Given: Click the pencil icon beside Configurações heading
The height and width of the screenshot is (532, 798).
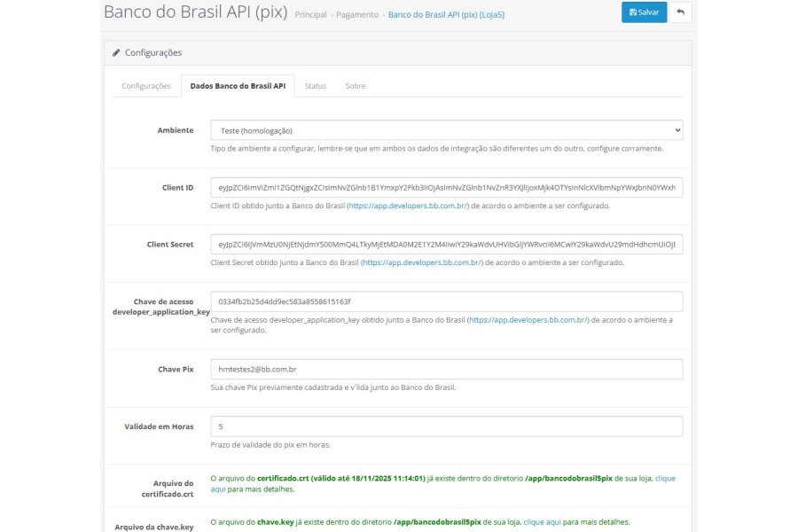Looking at the screenshot, I should 116,52.
